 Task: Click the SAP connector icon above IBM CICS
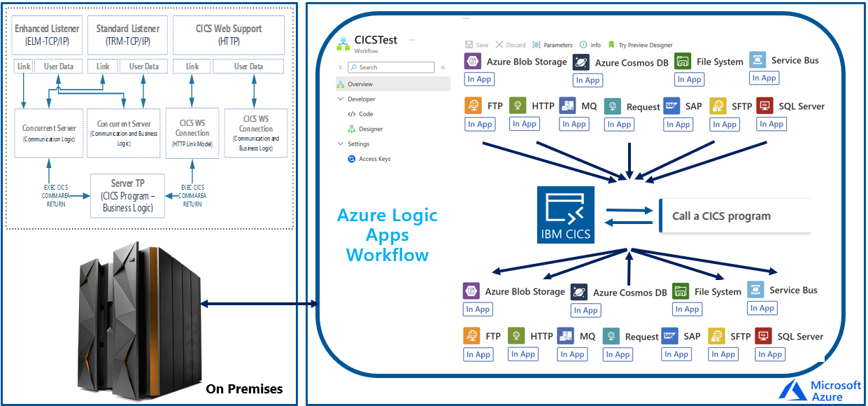(x=671, y=106)
